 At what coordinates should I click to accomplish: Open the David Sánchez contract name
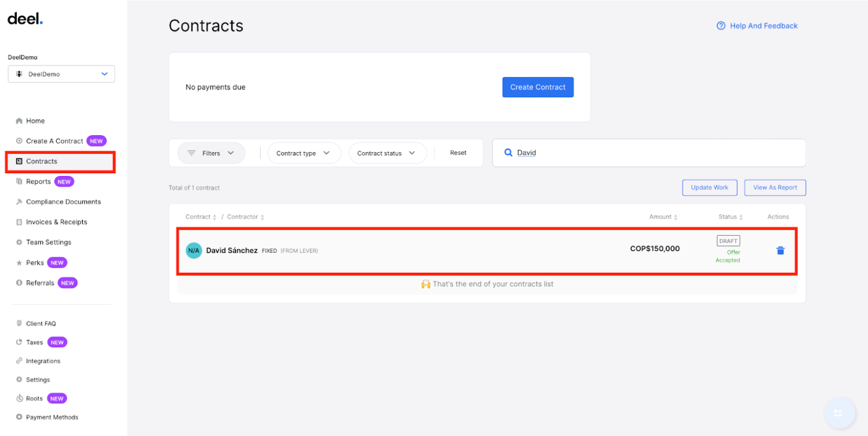[x=232, y=250]
